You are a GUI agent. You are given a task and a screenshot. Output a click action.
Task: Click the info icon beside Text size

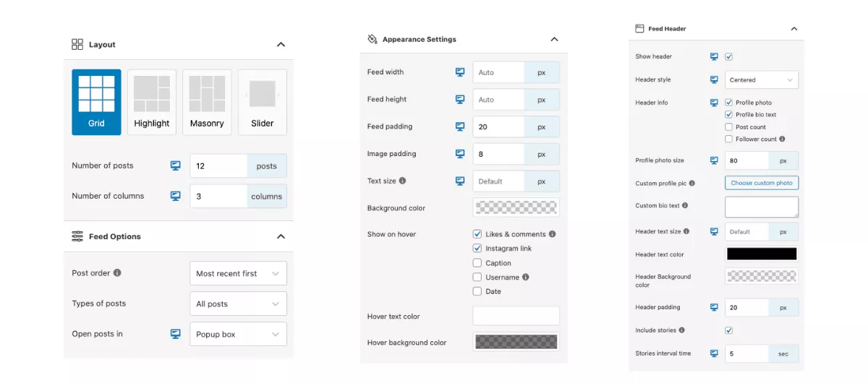click(402, 181)
